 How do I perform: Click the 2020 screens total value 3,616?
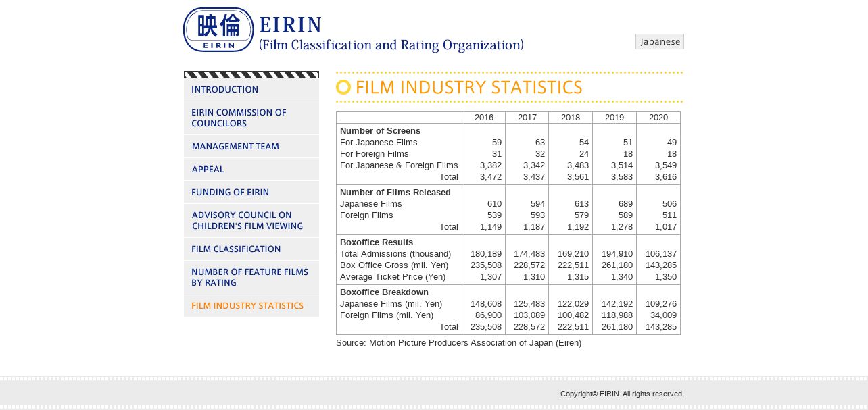666,177
